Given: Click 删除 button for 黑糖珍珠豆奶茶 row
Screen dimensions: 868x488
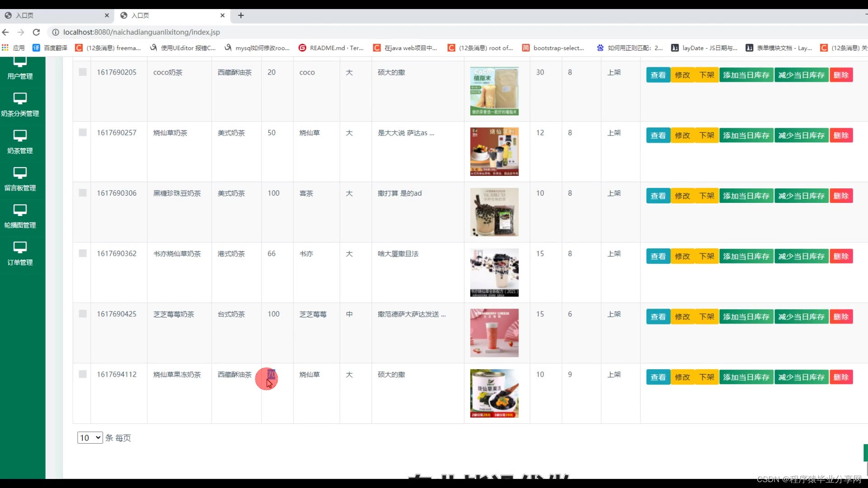Looking at the screenshot, I should click(x=841, y=196).
